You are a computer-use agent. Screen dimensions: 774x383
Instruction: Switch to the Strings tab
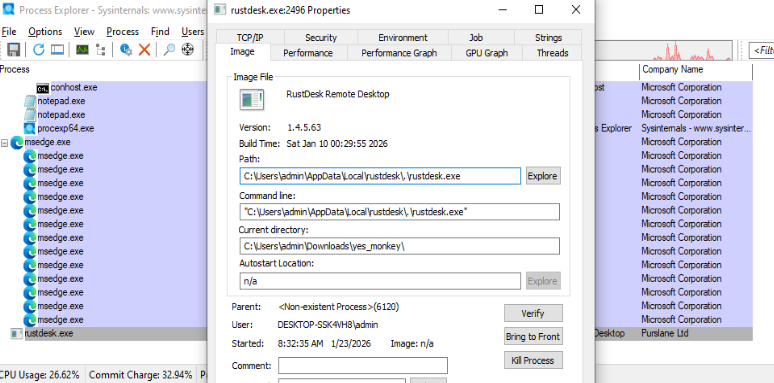coord(548,38)
